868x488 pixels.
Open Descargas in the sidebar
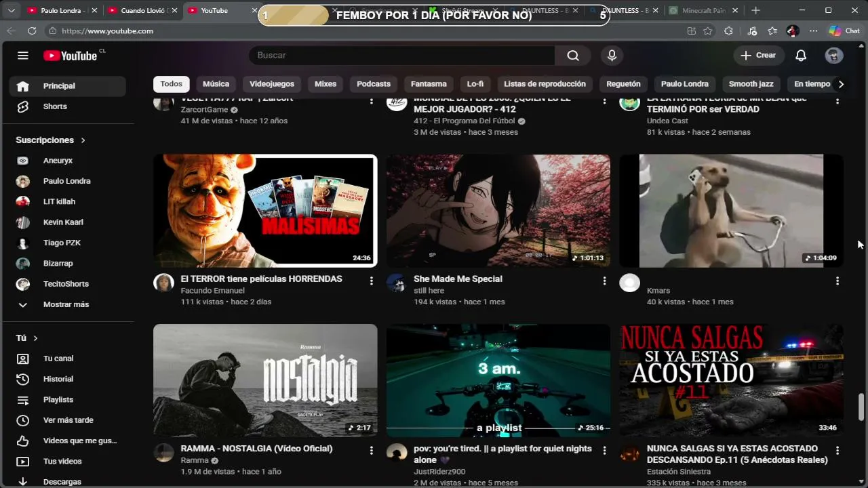coord(67,481)
